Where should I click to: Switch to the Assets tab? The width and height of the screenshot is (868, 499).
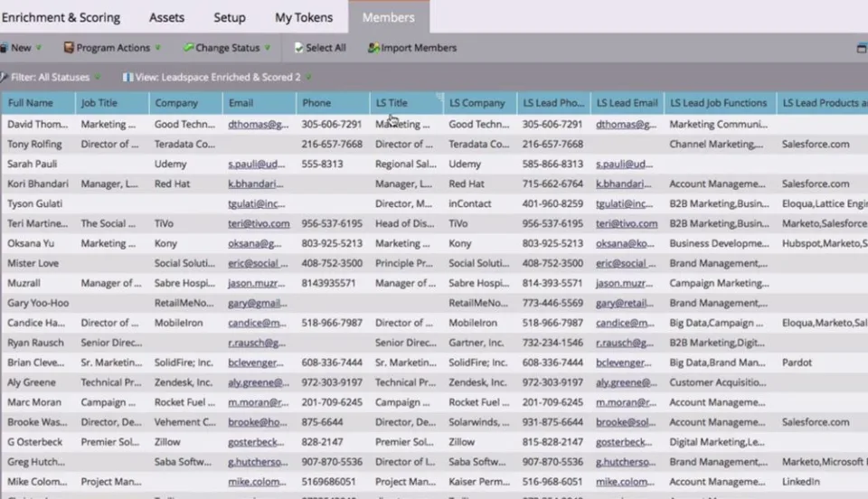pos(166,17)
